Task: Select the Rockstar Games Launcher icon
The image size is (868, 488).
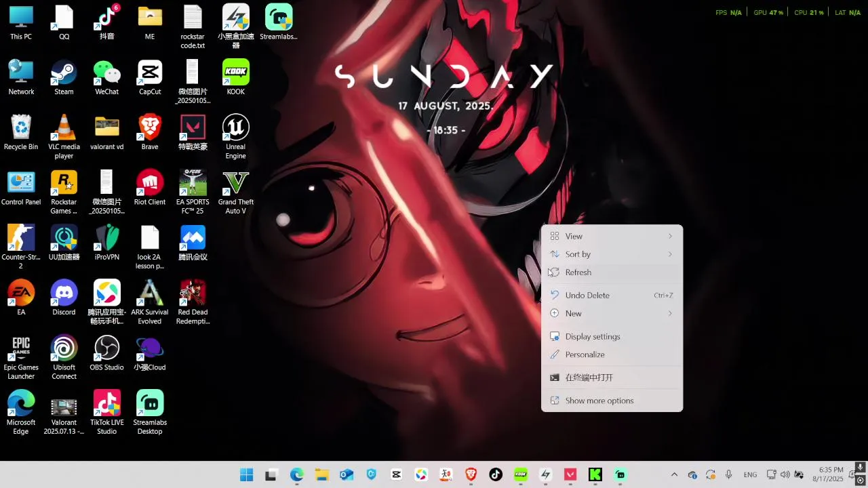Action: coord(64,192)
